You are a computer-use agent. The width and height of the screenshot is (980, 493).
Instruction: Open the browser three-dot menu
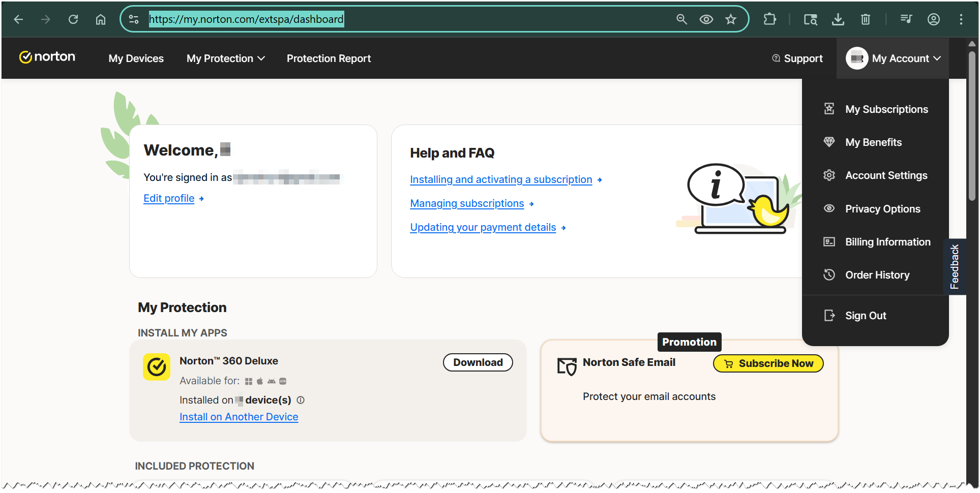(961, 19)
